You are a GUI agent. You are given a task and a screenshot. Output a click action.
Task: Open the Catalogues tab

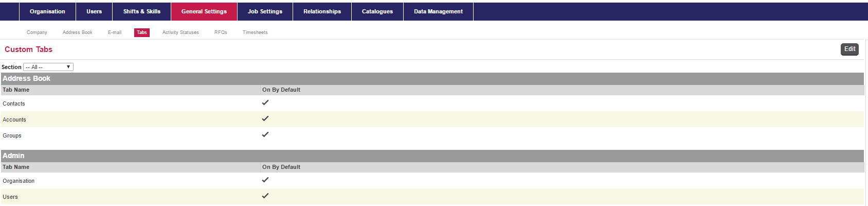377,11
